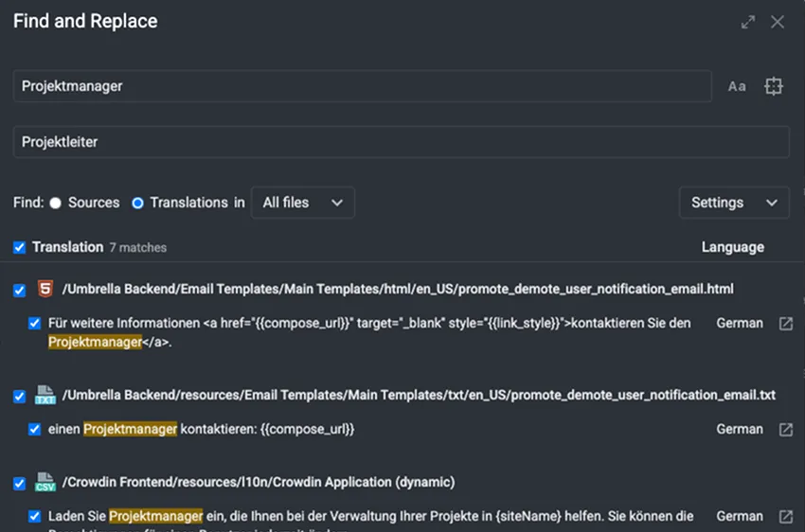Uncheck the promote_demote html file checkbox
Screen dimensions: 805x532
20,290
